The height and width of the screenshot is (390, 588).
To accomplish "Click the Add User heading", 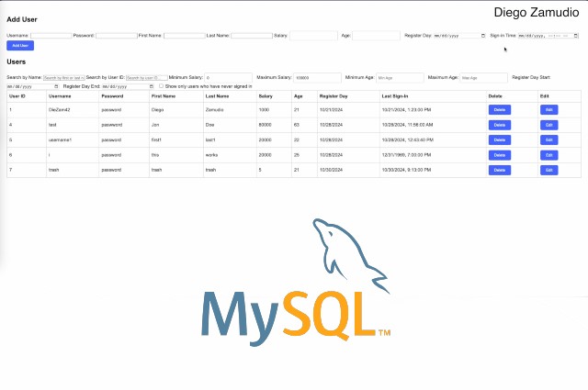I will click(22, 19).
